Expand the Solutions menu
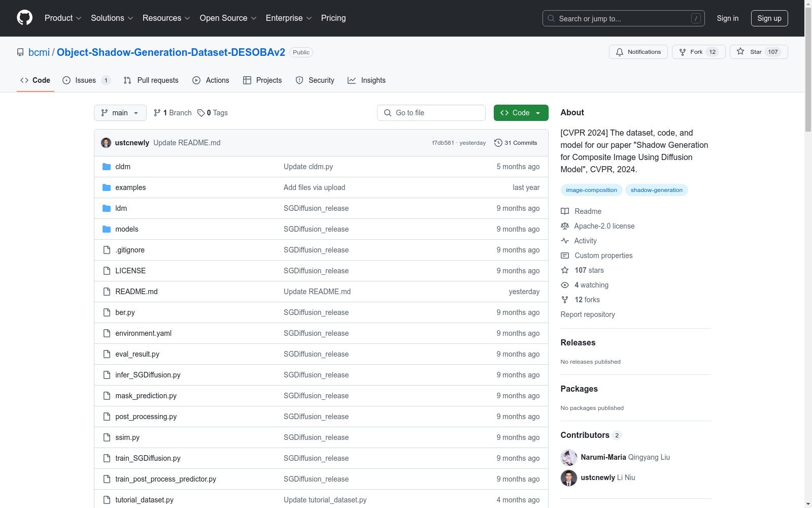Viewport: 812px width, 508px height. pyautogui.click(x=112, y=18)
